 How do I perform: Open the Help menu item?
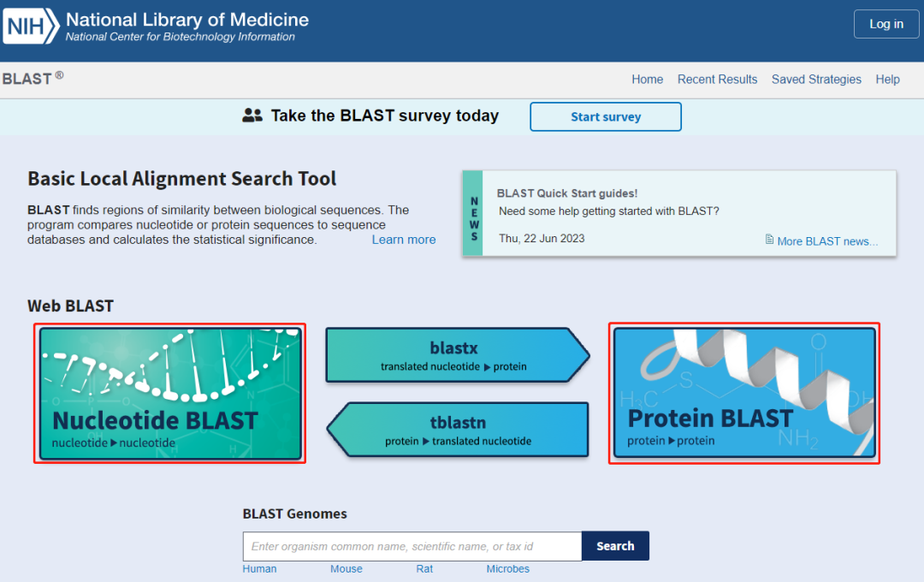(887, 80)
